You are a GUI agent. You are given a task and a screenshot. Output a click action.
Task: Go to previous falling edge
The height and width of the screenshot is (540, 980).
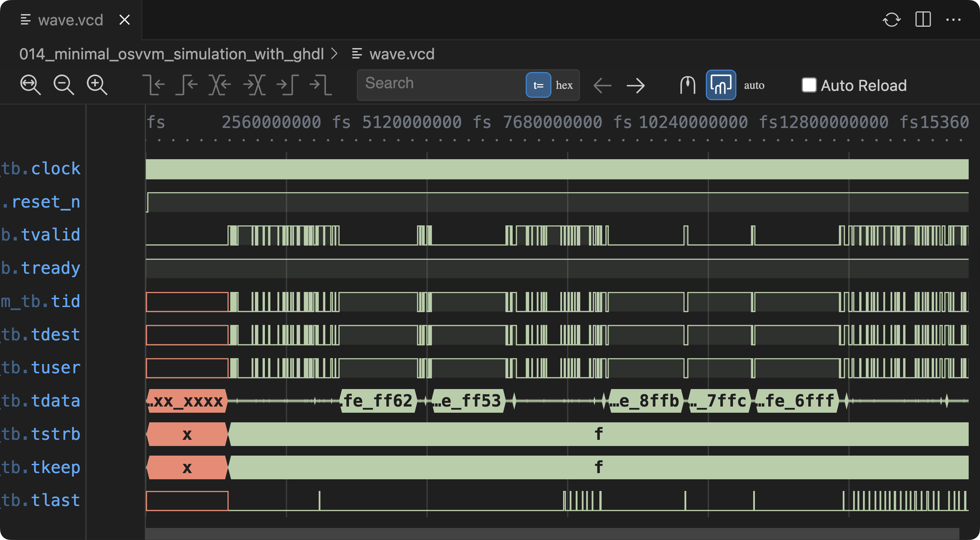154,84
